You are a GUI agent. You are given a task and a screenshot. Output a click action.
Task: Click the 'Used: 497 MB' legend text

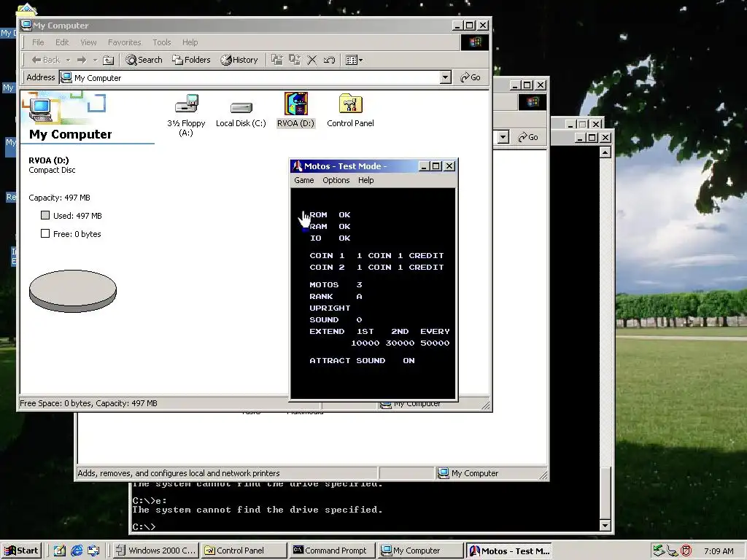click(77, 216)
